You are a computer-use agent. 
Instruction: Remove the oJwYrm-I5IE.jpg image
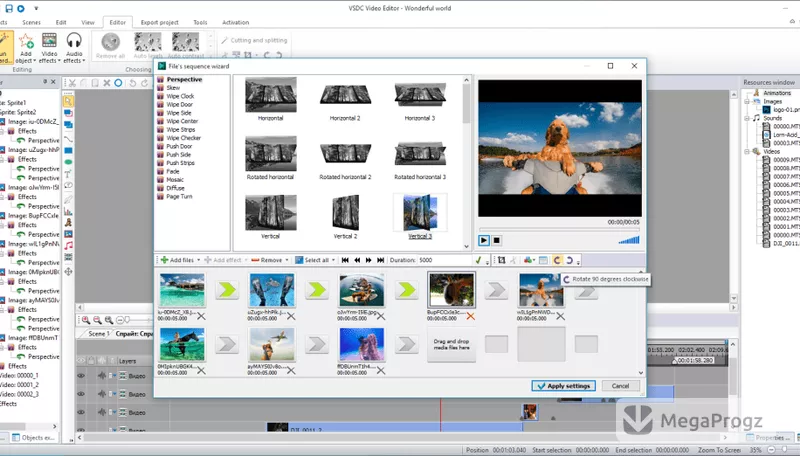tap(381, 316)
